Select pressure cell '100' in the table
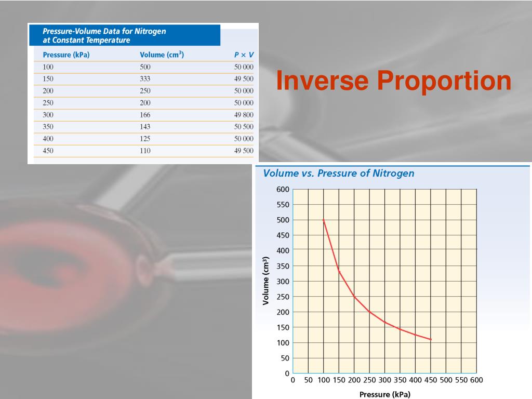 pyautogui.click(x=48, y=67)
